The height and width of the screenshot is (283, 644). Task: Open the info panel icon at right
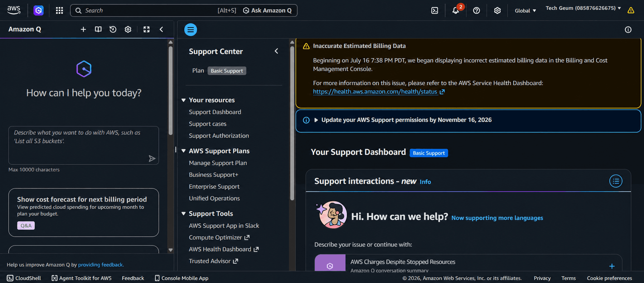[628, 30]
